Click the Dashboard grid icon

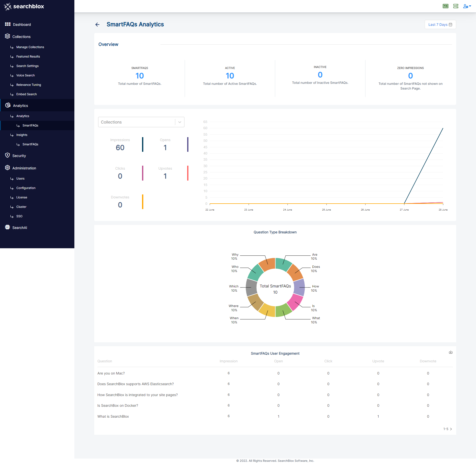(8, 24)
